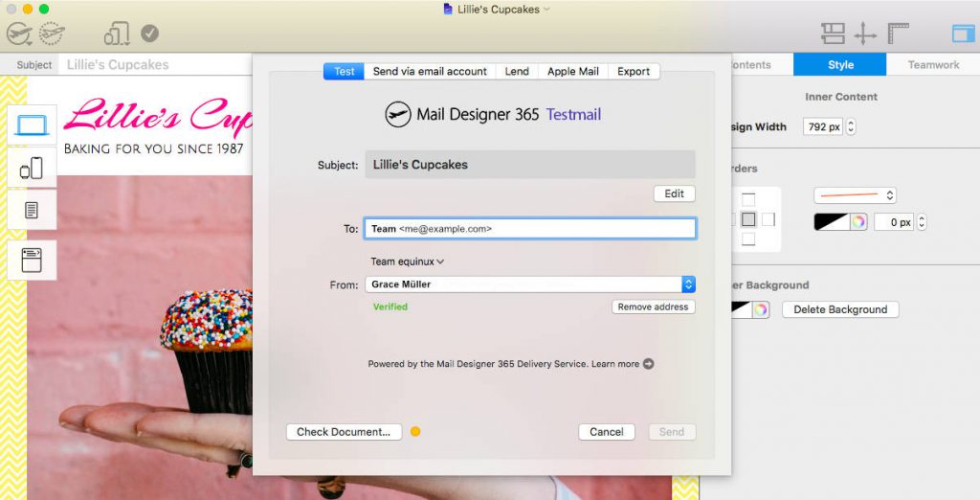Click the dialog Subject field
This screenshot has width=980, height=500.
pyautogui.click(x=530, y=165)
